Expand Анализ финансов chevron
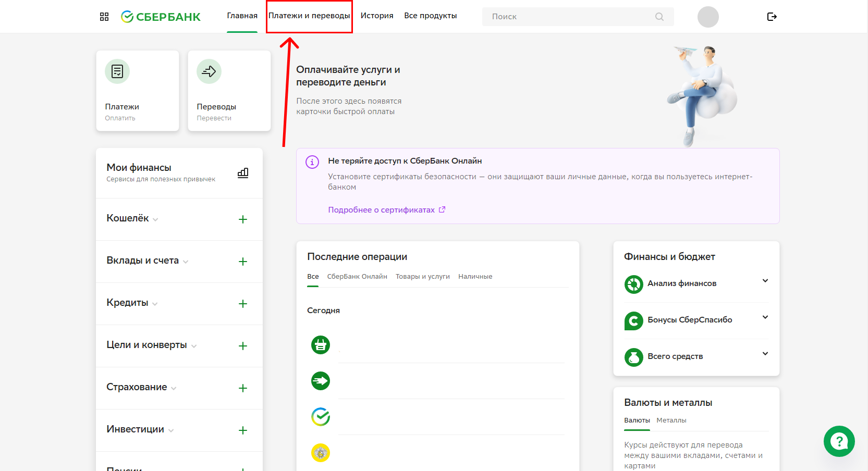 (x=765, y=281)
